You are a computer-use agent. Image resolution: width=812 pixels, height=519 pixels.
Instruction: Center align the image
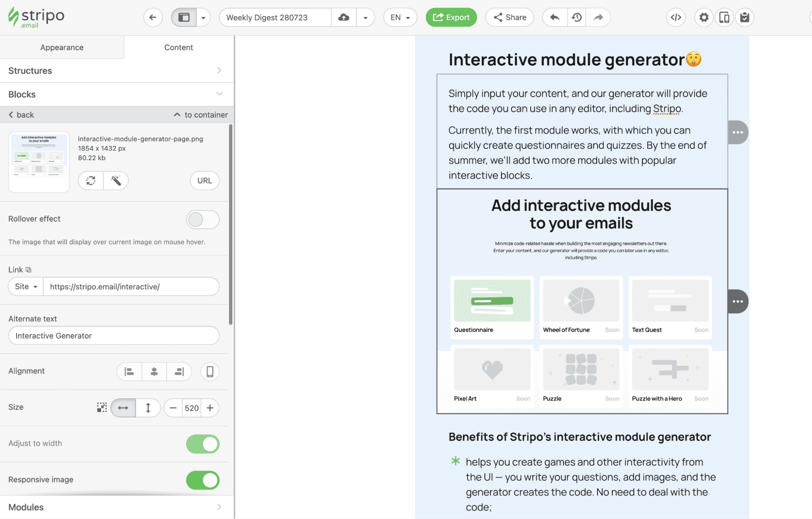coord(154,371)
